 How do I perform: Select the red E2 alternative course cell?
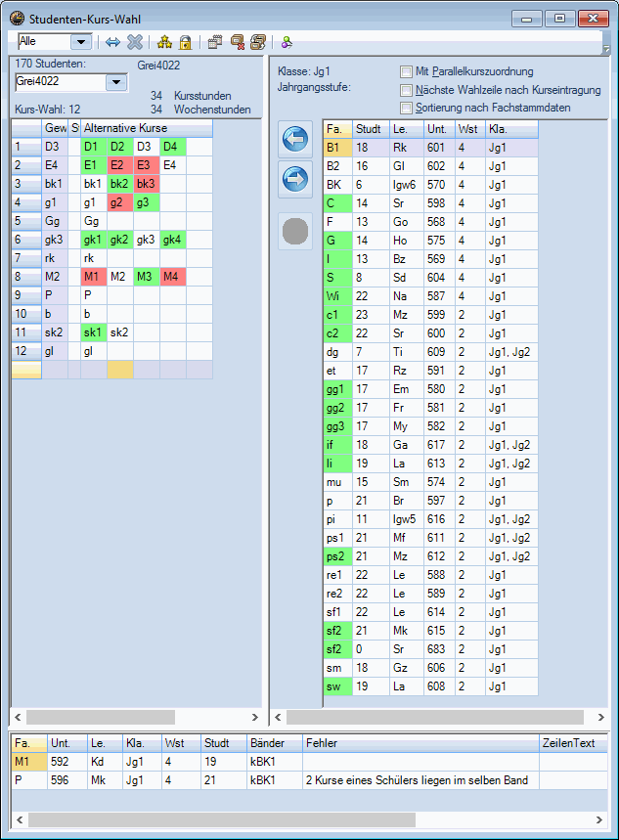point(120,165)
